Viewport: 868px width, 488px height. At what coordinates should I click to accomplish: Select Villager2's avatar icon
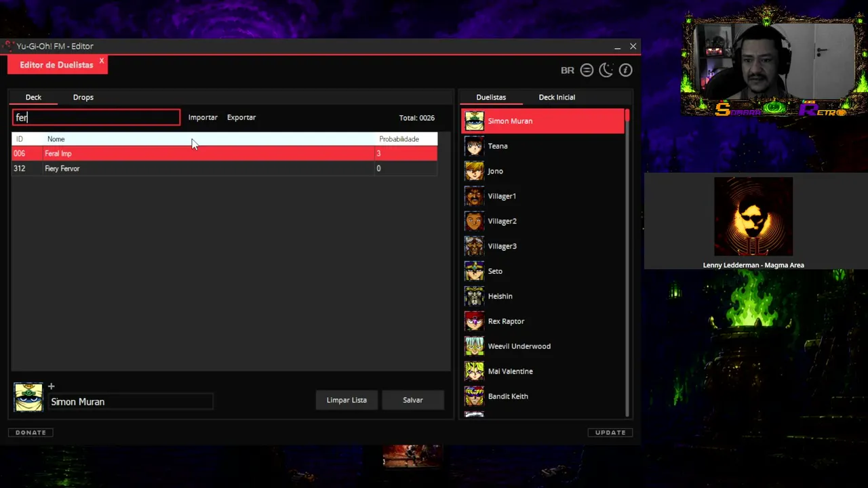[474, 222]
